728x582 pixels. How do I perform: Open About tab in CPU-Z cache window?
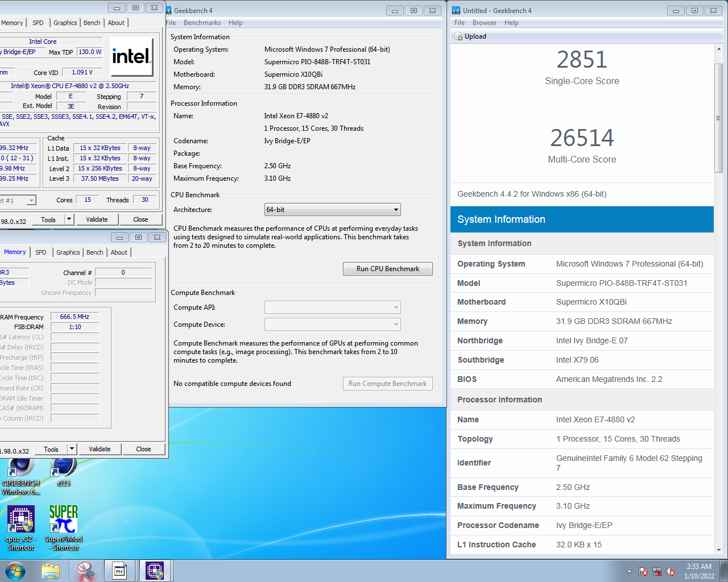click(x=116, y=23)
